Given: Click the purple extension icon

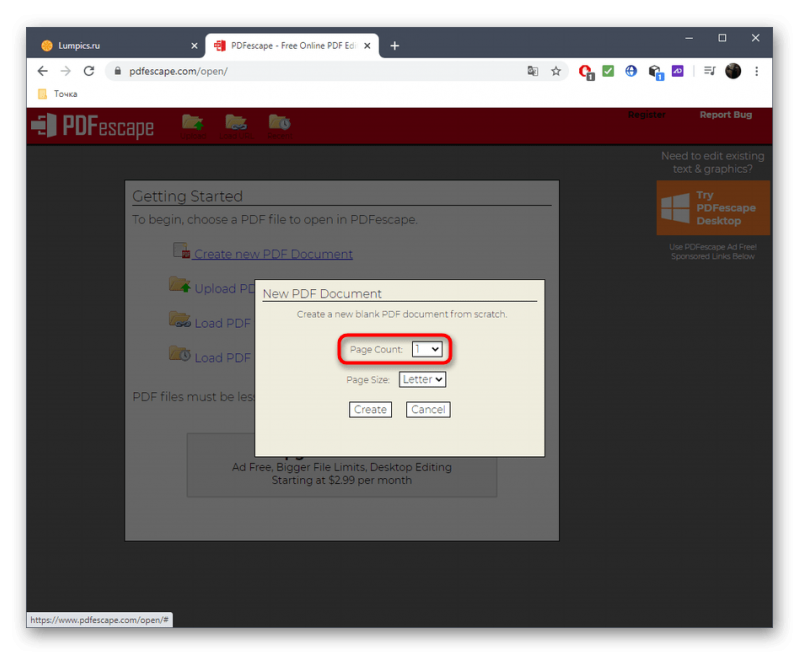Looking at the screenshot, I should pyautogui.click(x=678, y=71).
